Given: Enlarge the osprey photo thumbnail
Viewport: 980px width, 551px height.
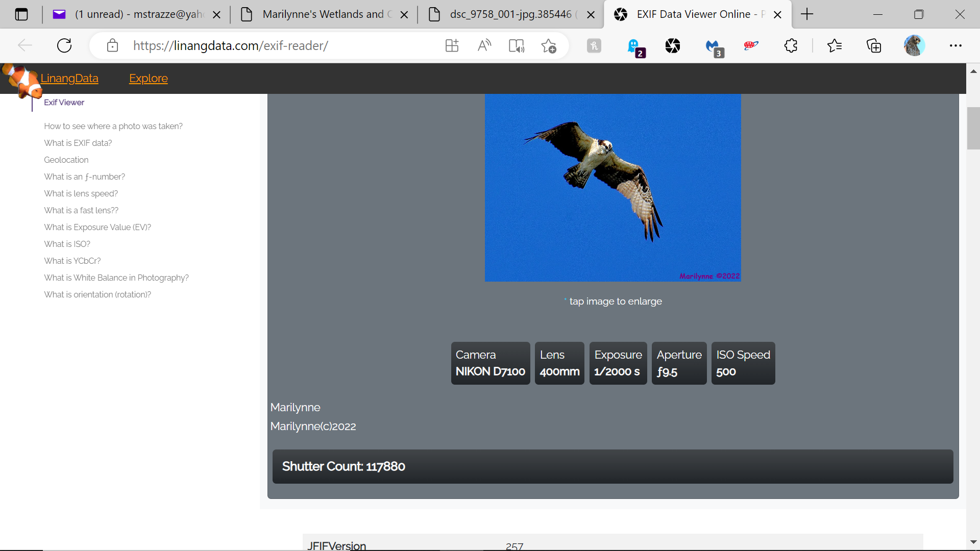Looking at the screenshot, I should click(x=612, y=187).
